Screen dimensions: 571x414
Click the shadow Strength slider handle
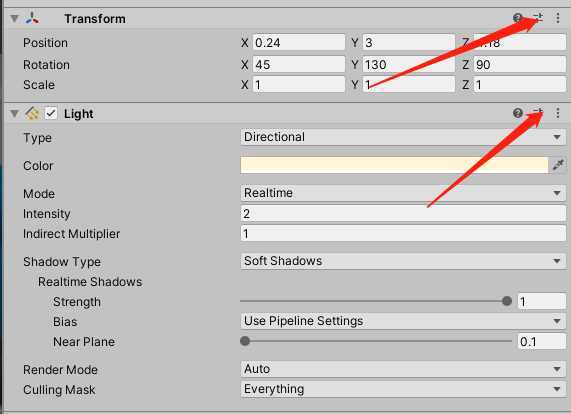[x=507, y=301]
